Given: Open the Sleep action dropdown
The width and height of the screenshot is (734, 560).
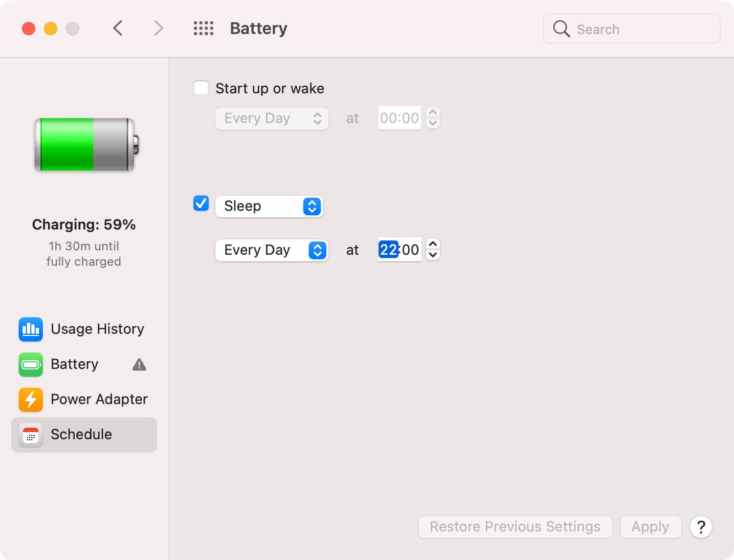Looking at the screenshot, I should [269, 206].
